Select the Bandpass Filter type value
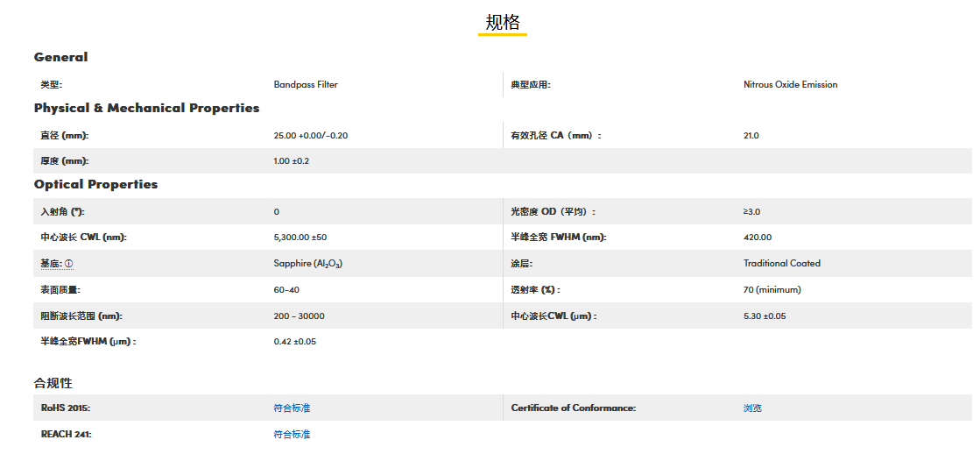Screen dimensions: 980x454 coord(306,85)
